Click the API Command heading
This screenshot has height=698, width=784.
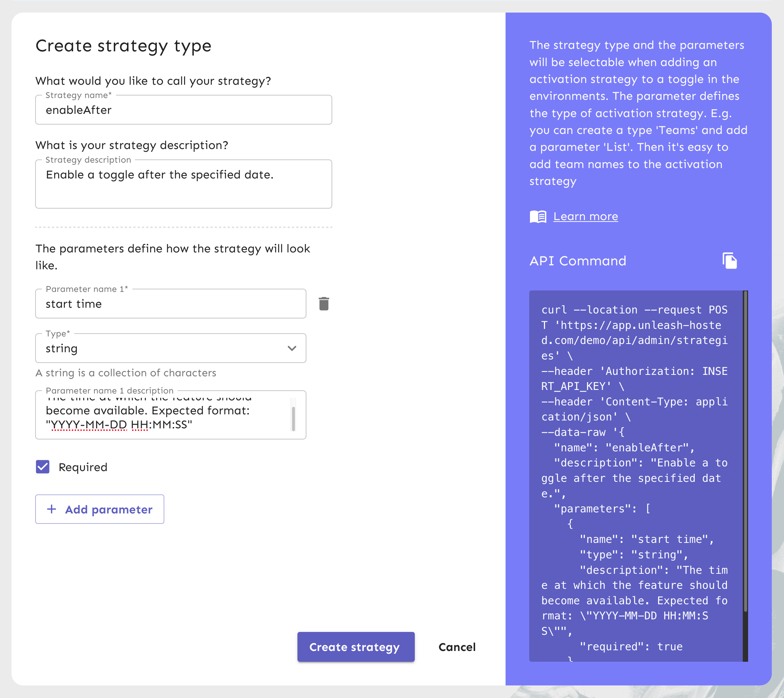[x=577, y=261]
